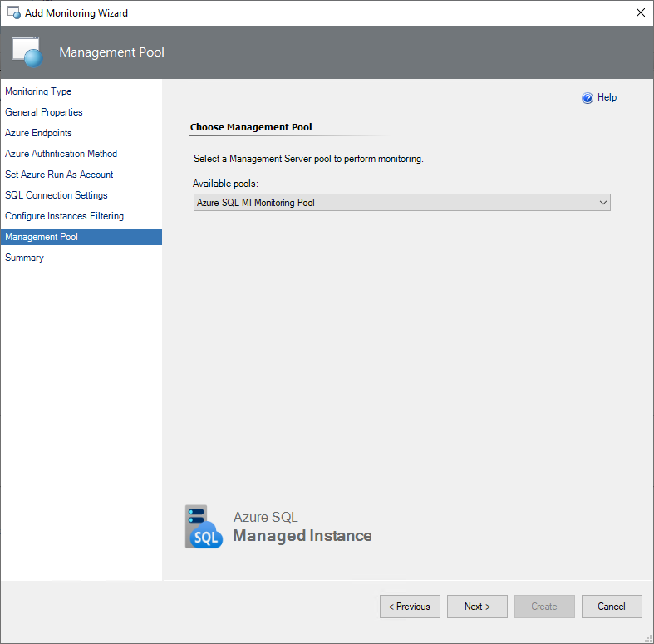This screenshot has height=644, width=654.
Task: Open the Help link
Action: [x=607, y=97]
